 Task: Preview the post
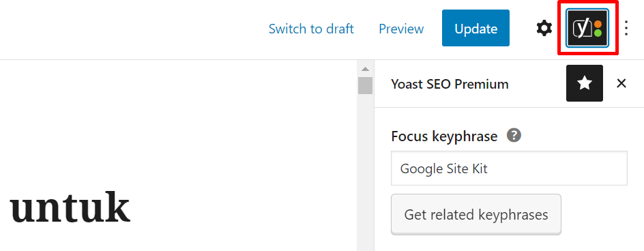point(401,29)
